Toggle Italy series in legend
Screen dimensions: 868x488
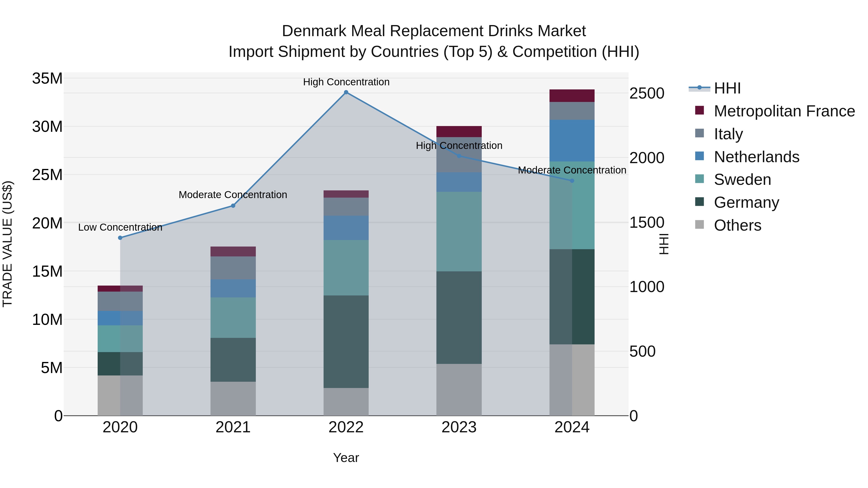(719, 134)
